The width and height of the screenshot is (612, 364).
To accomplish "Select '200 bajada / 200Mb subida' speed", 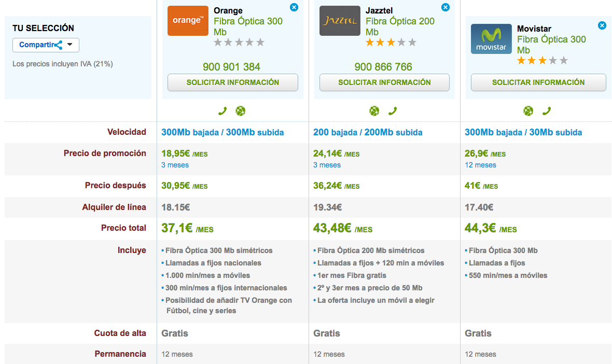I will [368, 132].
